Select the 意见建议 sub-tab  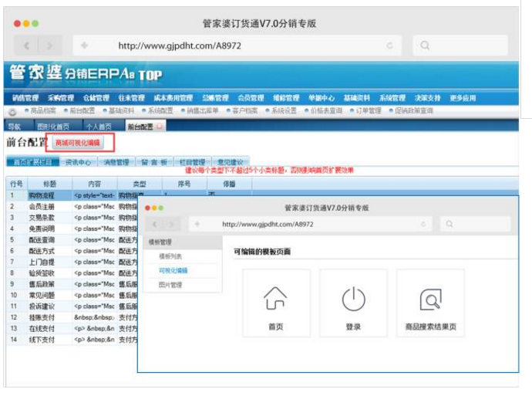[x=231, y=162]
